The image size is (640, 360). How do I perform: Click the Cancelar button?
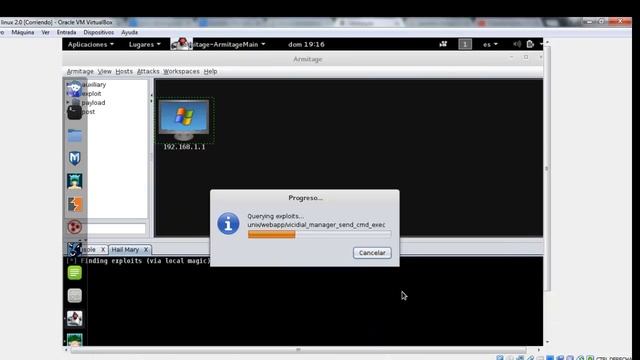(372, 253)
